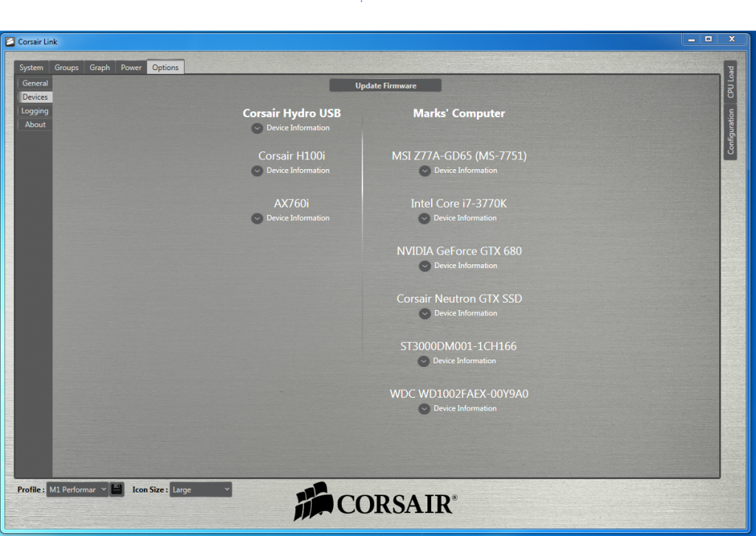Click the ST3000DM001-1CH166 drive name
This screenshot has height=536, width=756.
[458, 346]
